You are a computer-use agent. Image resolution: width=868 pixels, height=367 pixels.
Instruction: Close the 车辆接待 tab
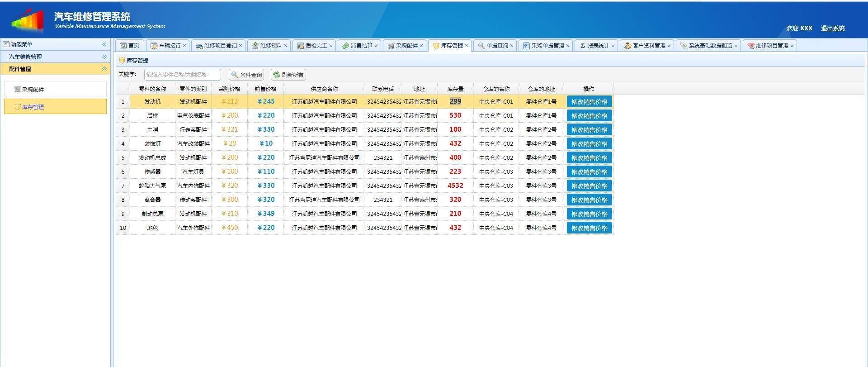tap(184, 46)
